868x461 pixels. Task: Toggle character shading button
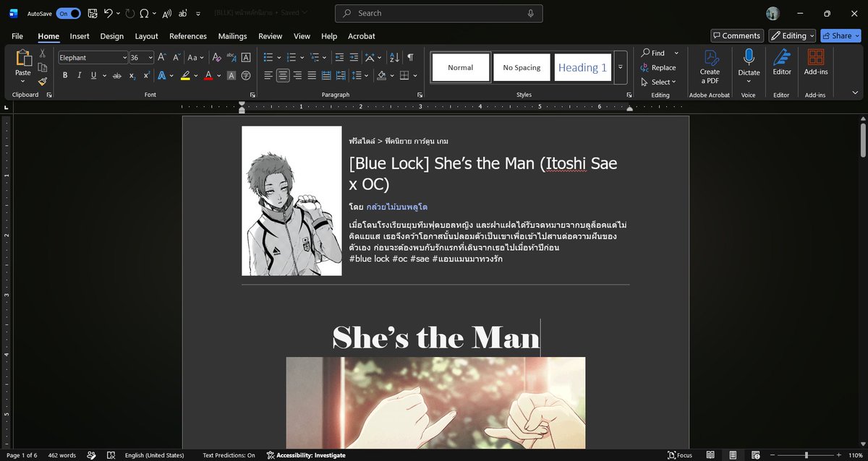coord(231,75)
